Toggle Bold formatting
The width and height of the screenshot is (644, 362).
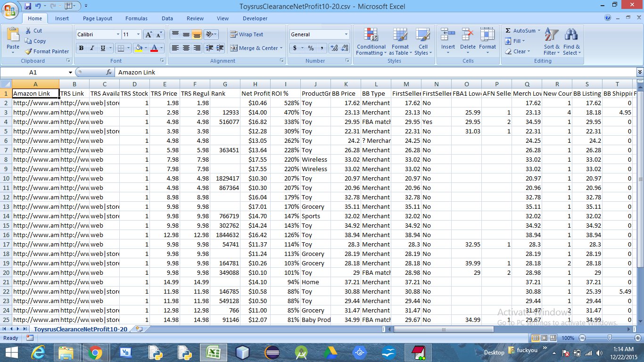81,48
